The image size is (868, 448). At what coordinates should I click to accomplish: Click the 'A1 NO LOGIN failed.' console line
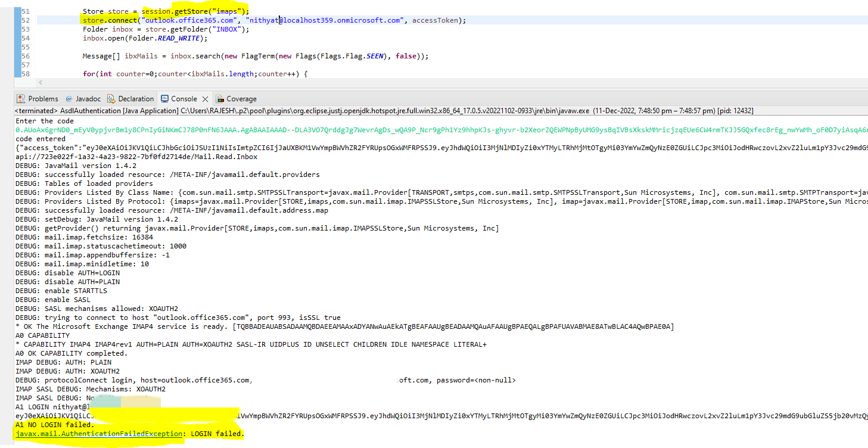click(55, 425)
